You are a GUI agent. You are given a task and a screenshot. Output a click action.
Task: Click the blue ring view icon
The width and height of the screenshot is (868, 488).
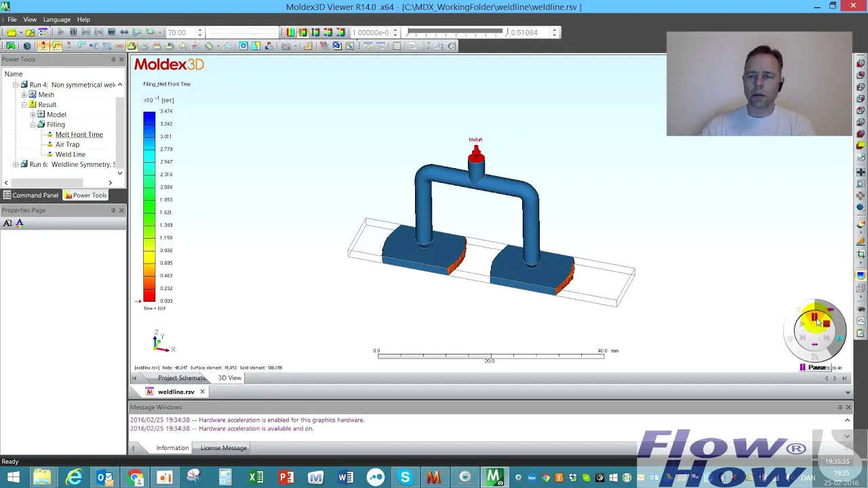(243, 45)
